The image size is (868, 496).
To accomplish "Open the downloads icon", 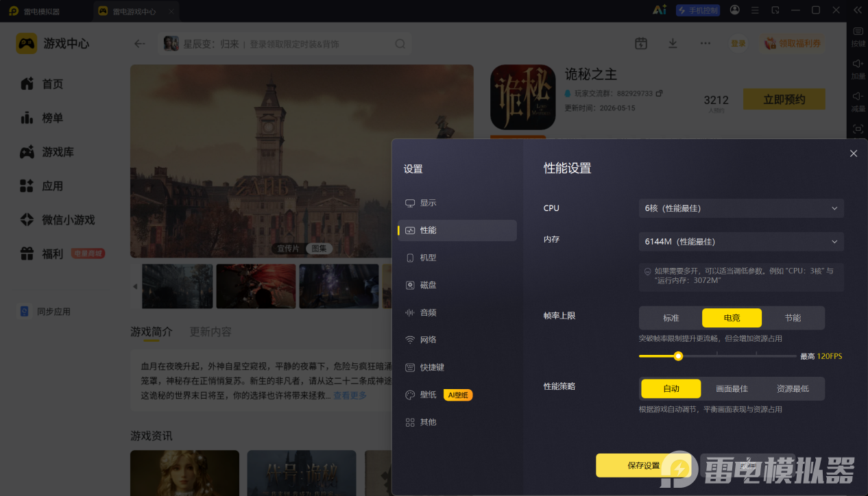I will click(x=673, y=43).
